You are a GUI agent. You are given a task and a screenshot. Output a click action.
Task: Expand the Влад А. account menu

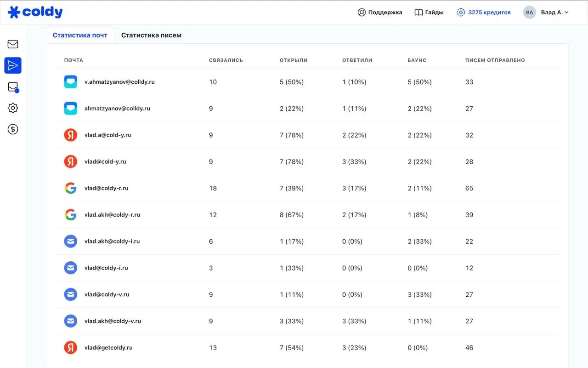tap(554, 12)
